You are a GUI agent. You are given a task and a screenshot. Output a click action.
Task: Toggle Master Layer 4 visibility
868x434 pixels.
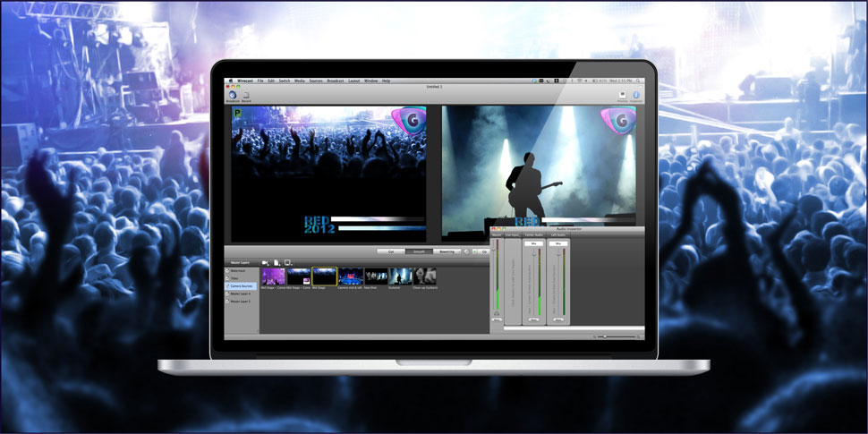227,294
